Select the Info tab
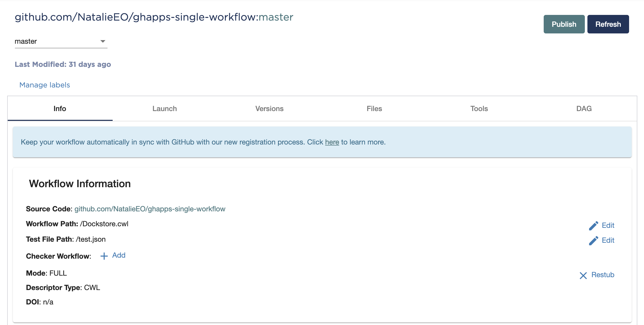The height and width of the screenshot is (325, 644). [60, 109]
